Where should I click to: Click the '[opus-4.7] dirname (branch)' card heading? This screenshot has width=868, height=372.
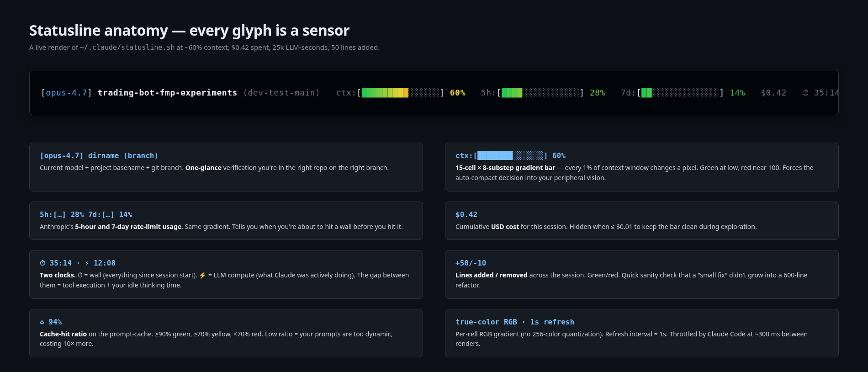pyautogui.click(x=99, y=156)
